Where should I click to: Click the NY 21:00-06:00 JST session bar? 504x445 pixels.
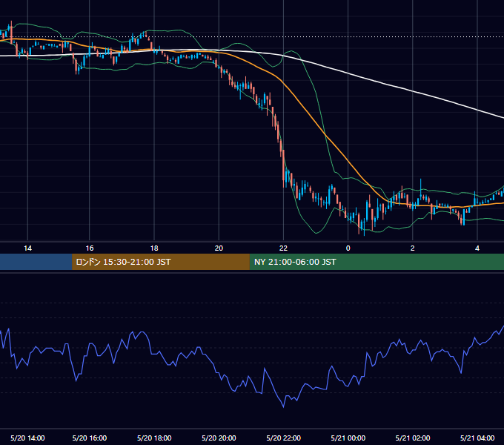(377, 262)
